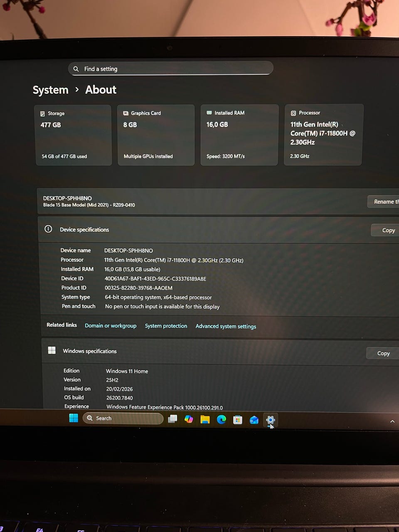
Task: Open the Processor card
Action: 323,135
